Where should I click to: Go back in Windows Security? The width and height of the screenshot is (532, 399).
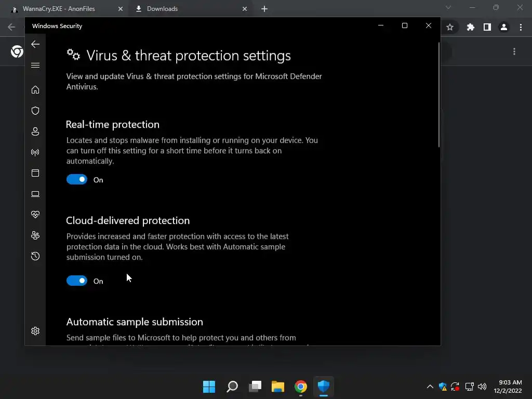click(x=35, y=44)
